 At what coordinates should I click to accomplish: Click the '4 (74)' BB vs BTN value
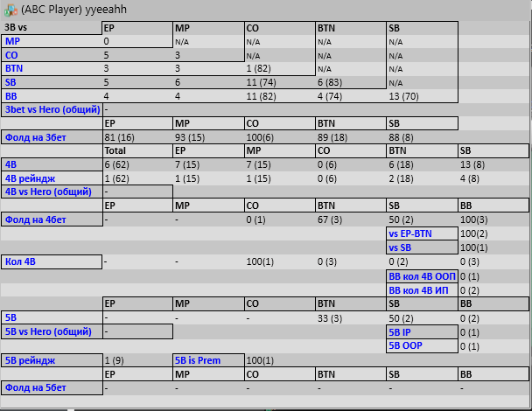pyautogui.click(x=330, y=96)
